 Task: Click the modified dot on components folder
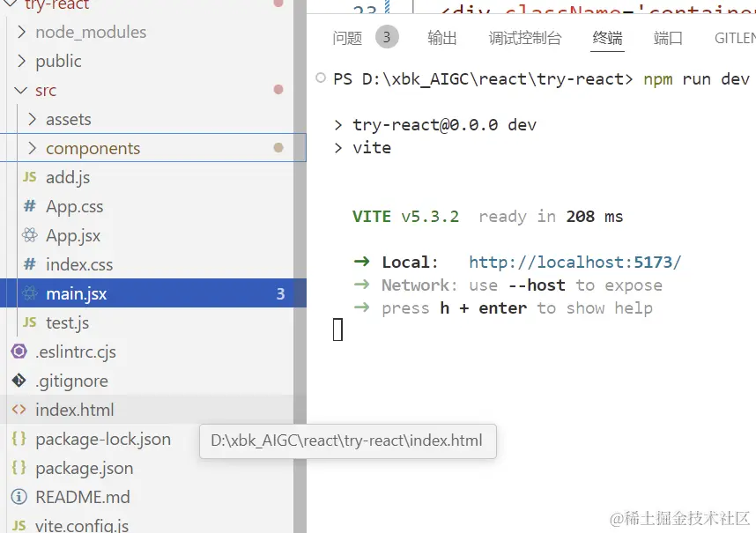click(x=278, y=147)
